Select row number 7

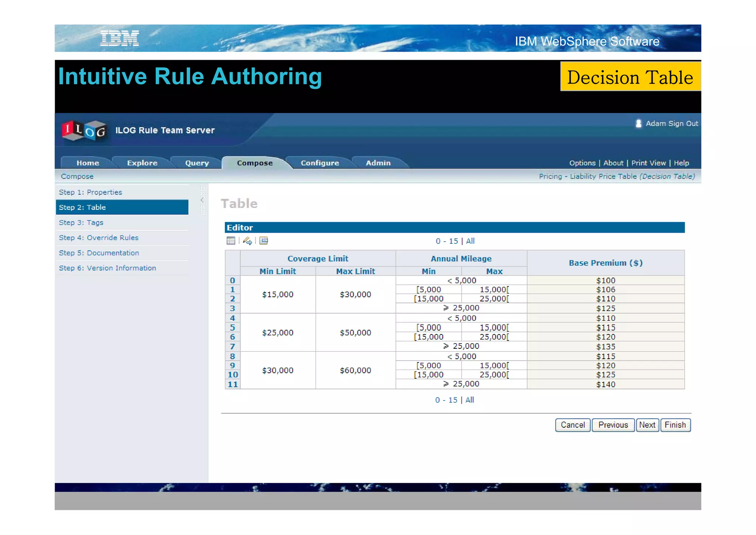pyautogui.click(x=233, y=347)
